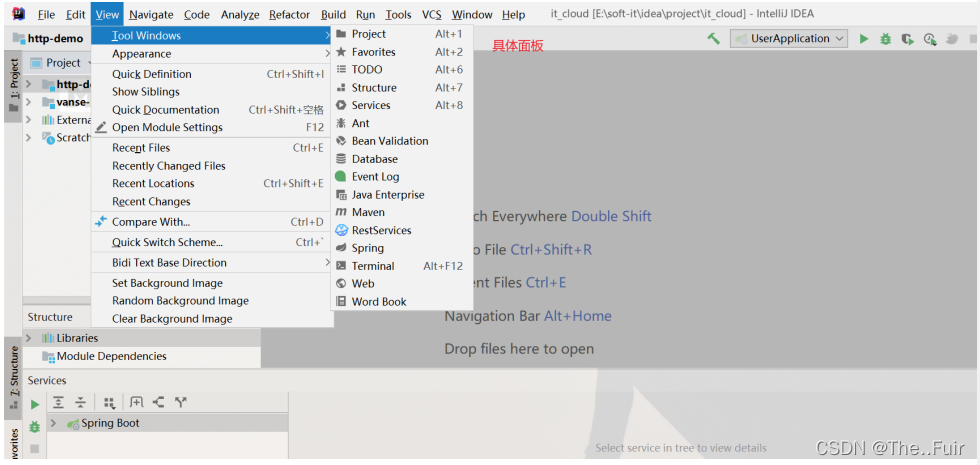Screen dimensions: 980x465
Task: Open the Help menu
Action: click(x=514, y=14)
